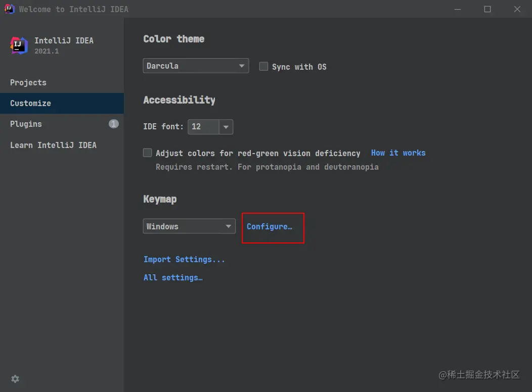Screen dimensions: 532x392
Task: Click the Accessibility heading
Action: pyautogui.click(x=179, y=100)
